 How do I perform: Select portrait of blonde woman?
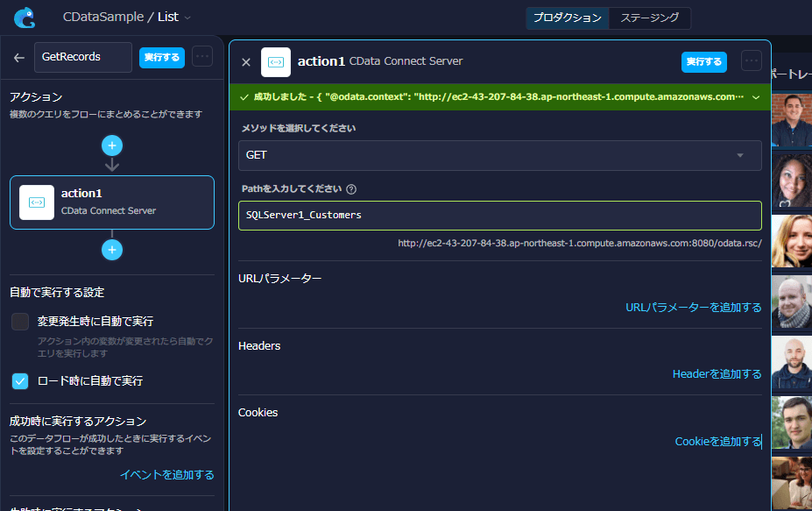[x=792, y=241]
